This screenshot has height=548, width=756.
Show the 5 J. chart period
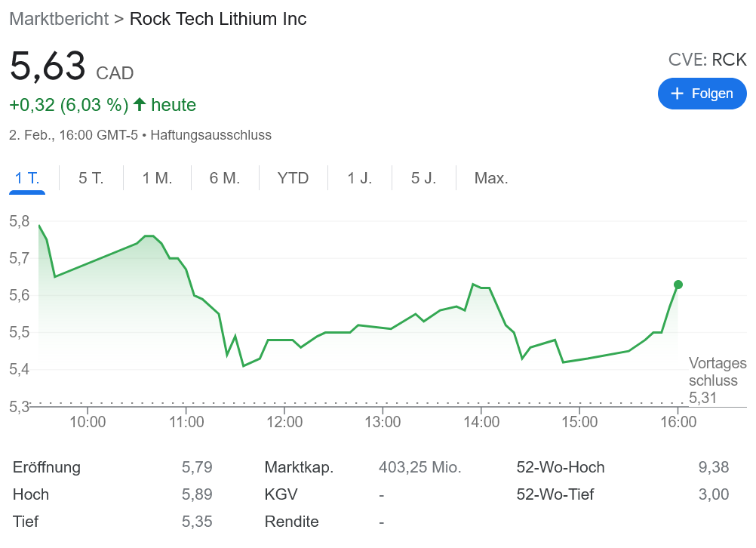tap(423, 178)
